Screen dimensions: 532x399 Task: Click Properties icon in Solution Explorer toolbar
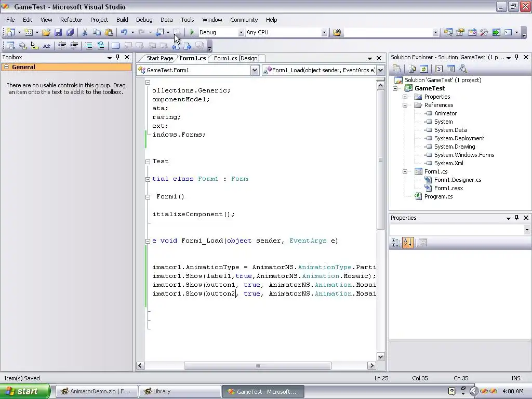point(396,69)
